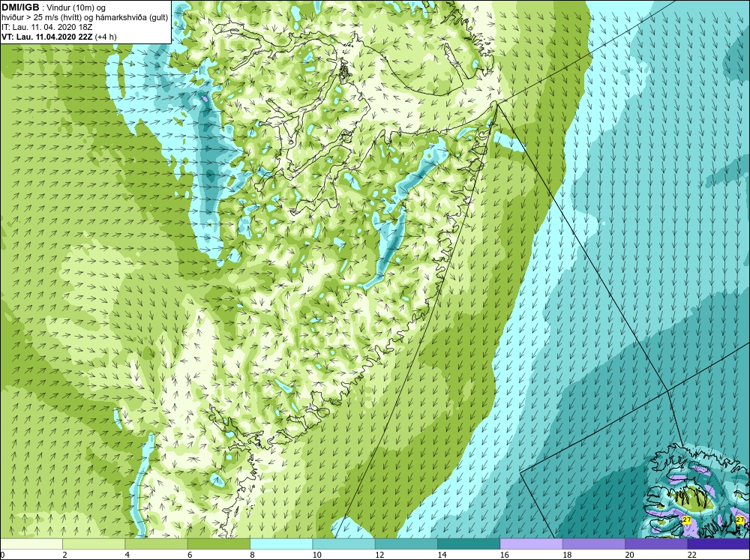750x560 pixels.
Task: Click the "DMI/IGB" heading in the title box
Action: tap(20, 7)
